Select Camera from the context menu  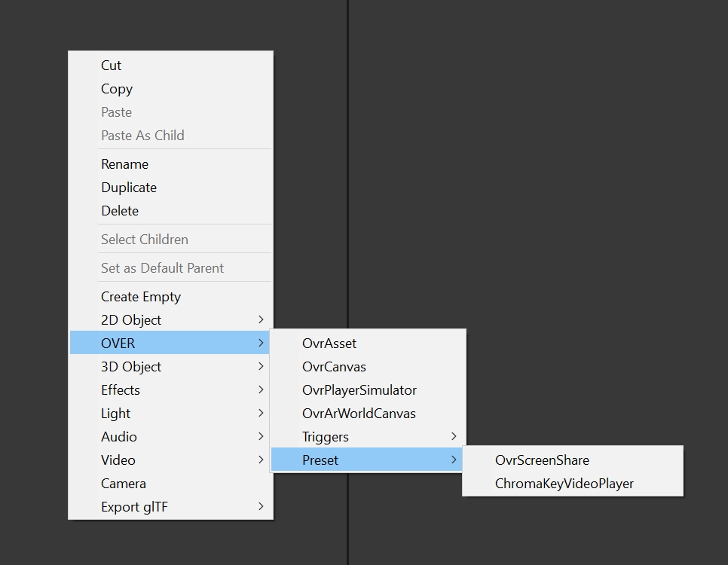coord(124,484)
